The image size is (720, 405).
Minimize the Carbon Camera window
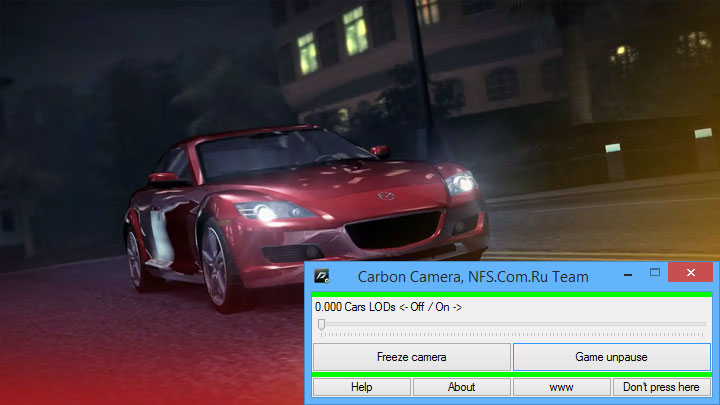[628, 275]
